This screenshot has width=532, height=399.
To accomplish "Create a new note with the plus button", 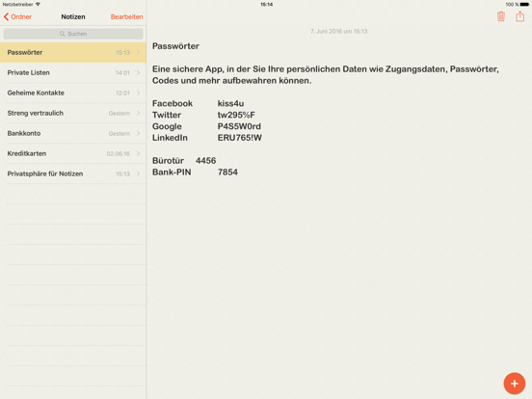I will coord(515,384).
